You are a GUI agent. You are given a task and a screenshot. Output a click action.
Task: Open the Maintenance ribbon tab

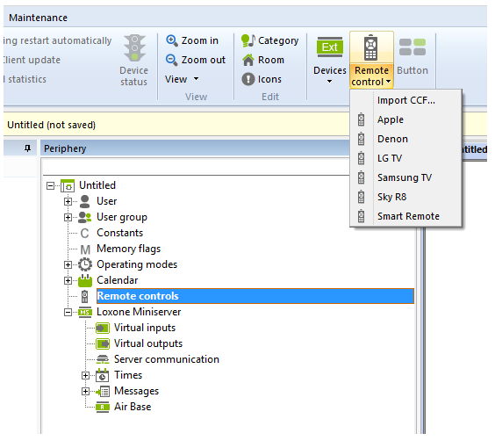[39, 18]
